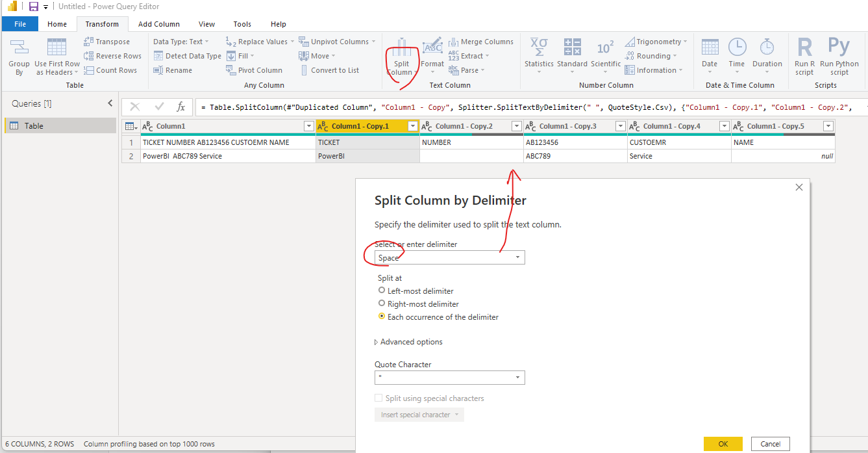The width and height of the screenshot is (868, 453).
Task: Open the Extract dropdown
Action: click(x=468, y=56)
